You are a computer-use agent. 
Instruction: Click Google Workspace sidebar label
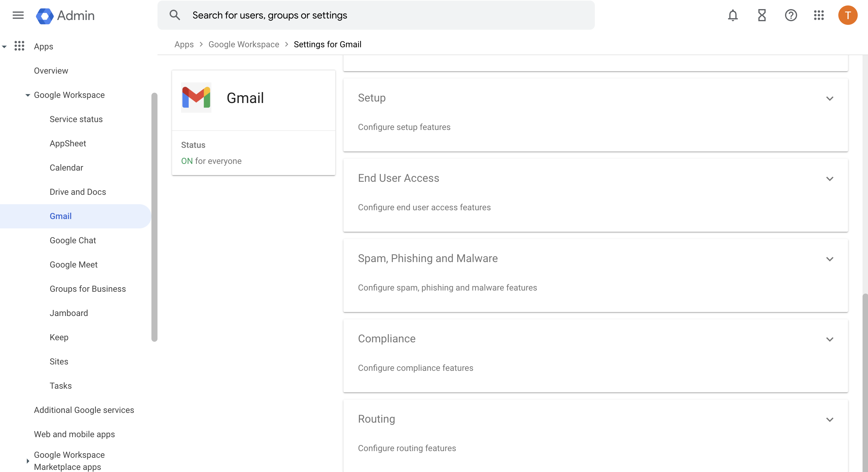click(x=69, y=95)
